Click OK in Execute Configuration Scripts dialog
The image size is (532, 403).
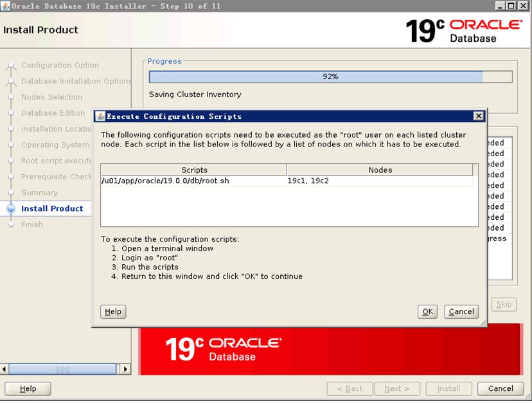coord(427,311)
